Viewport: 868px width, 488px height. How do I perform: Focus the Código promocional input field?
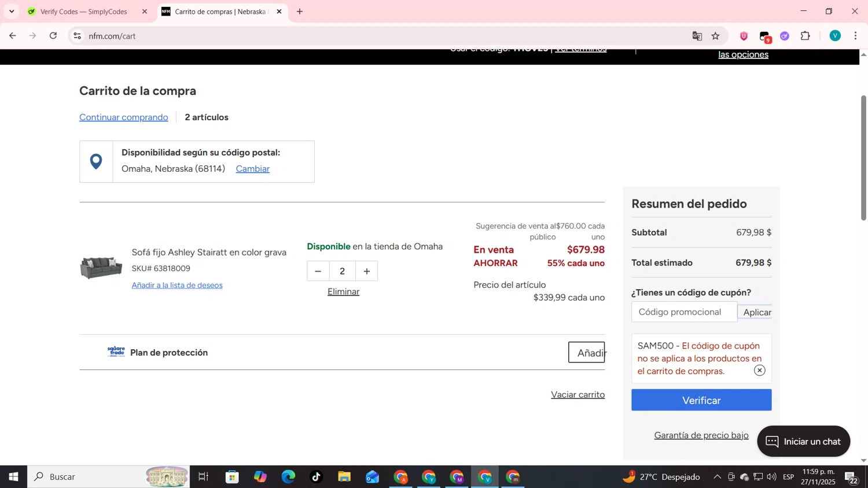coord(684,312)
